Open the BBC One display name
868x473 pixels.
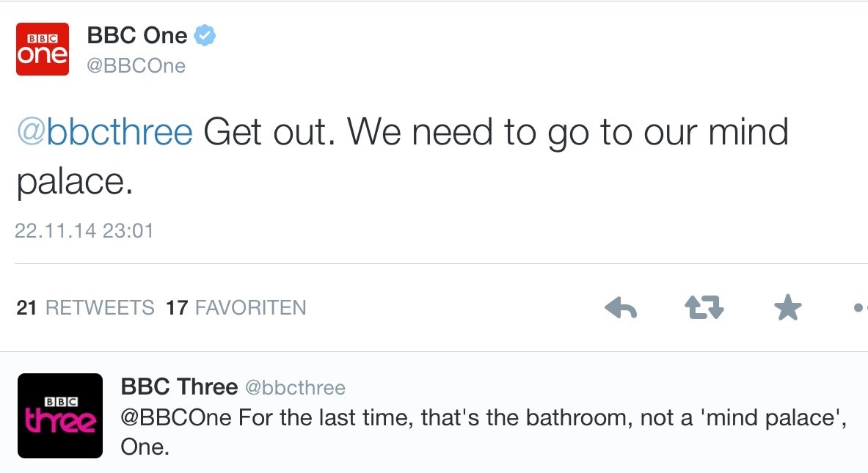[x=137, y=34]
